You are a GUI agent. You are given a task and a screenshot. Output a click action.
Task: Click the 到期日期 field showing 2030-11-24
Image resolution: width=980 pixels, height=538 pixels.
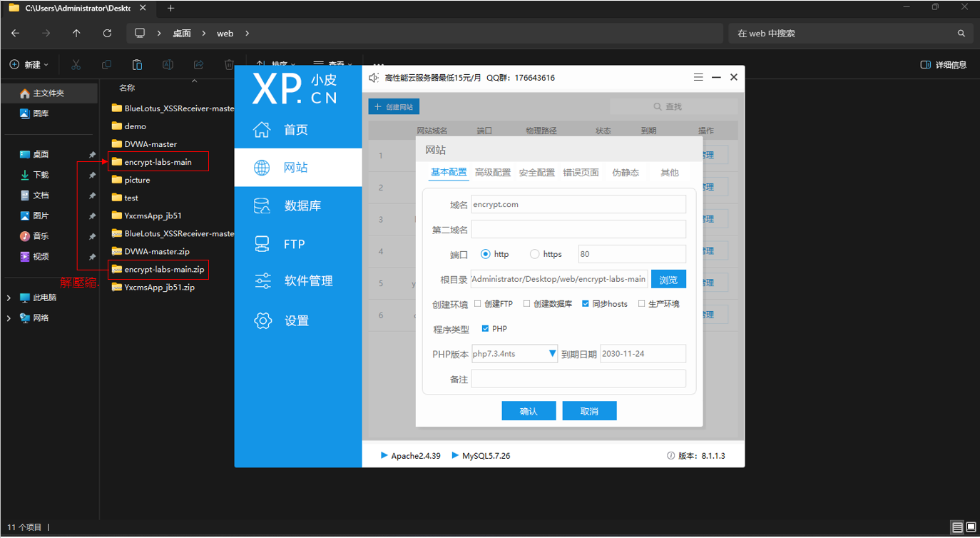tap(643, 354)
